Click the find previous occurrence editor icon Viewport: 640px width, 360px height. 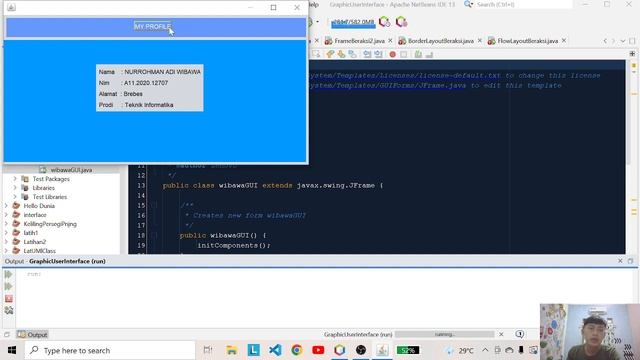[x=330, y=54]
